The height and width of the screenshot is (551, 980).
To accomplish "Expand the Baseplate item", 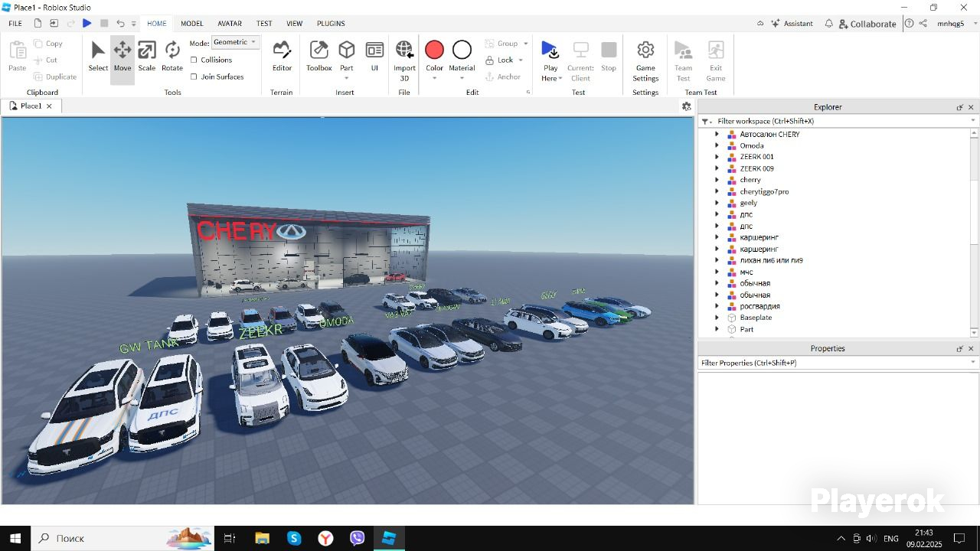I will click(717, 318).
